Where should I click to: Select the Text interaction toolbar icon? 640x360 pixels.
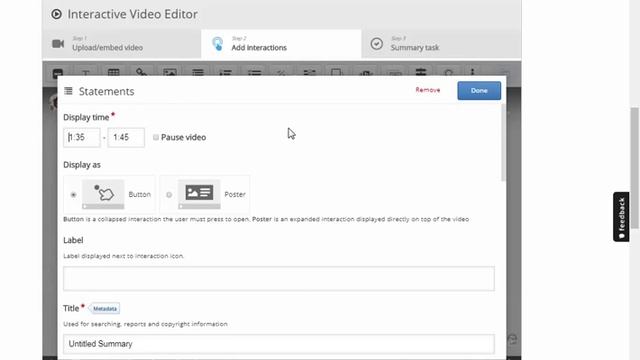pos(85,73)
